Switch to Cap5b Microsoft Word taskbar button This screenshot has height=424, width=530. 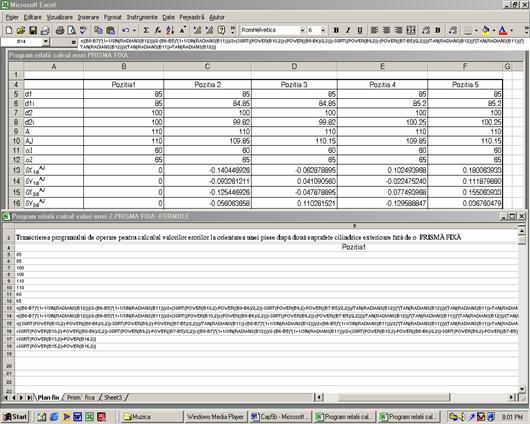point(280,417)
